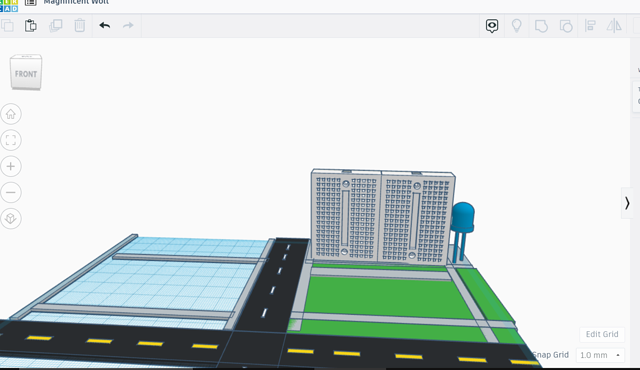The height and width of the screenshot is (370, 640).
Task: Click the Ungroup shapes icon
Action: (x=566, y=26)
